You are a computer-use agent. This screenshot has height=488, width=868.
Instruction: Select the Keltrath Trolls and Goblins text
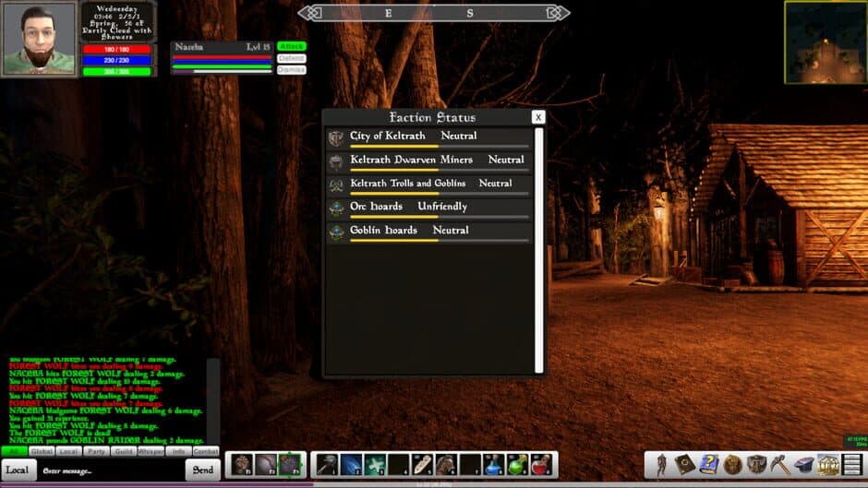[x=407, y=184]
